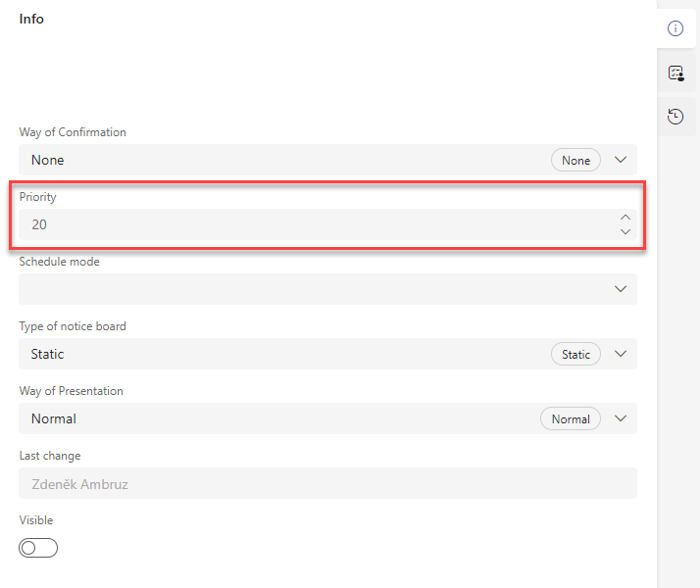
Task: Click the Static value in notice board type
Action: click(47, 354)
